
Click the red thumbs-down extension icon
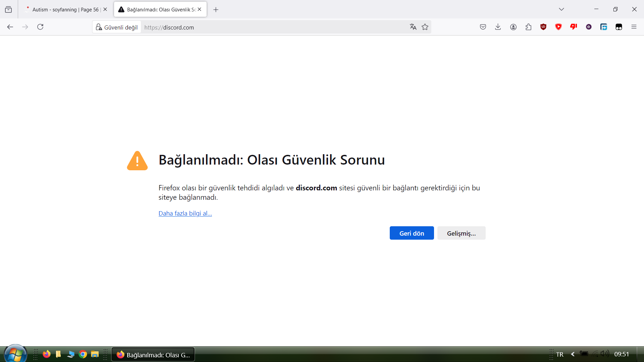click(x=574, y=27)
